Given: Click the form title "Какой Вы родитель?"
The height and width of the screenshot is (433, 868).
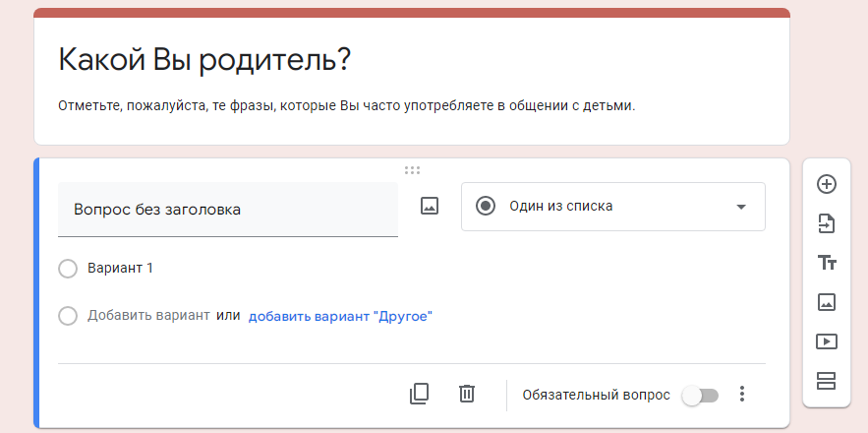Looking at the screenshot, I should click(x=204, y=60).
